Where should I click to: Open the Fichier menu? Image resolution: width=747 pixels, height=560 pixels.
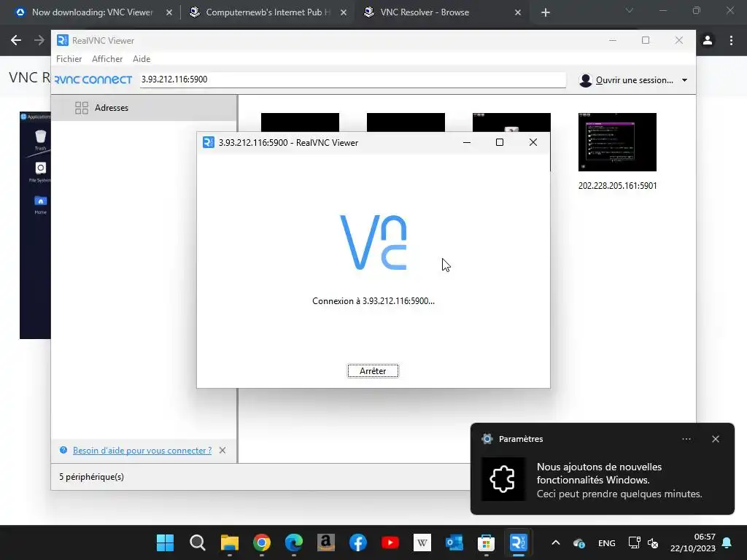pos(69,59)
